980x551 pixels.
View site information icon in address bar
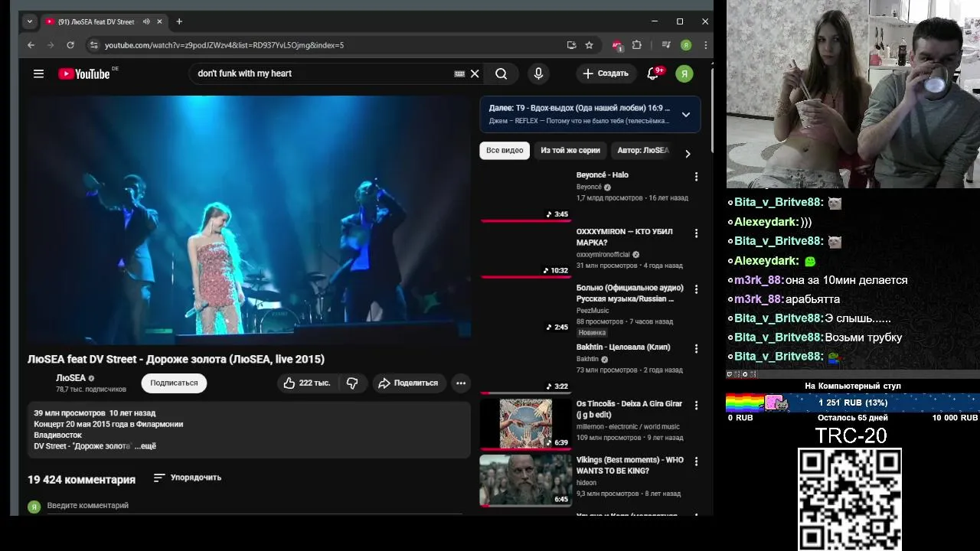point(93,45)
